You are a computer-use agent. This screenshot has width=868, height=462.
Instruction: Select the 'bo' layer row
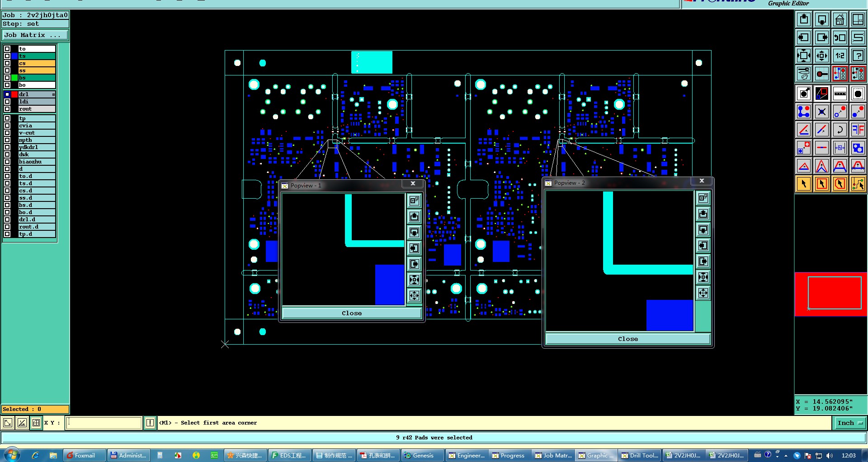coord(37,85)
